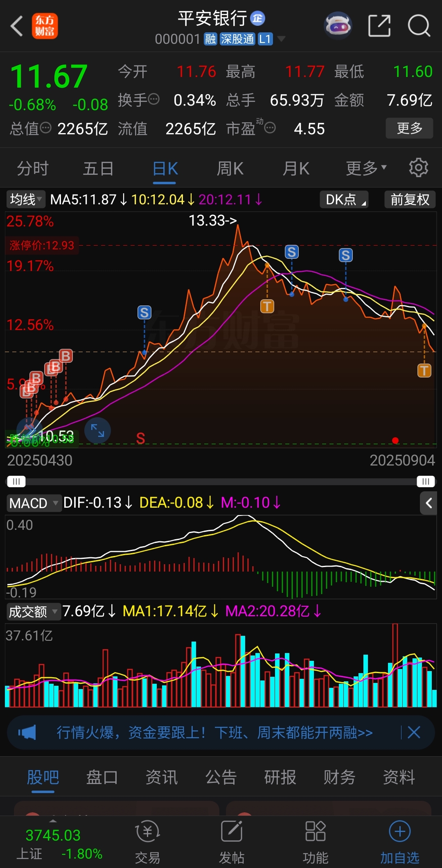Image resolution: width=442 pixels, height=868 pixels.
Task: Open the 均线 indicator dropdown
Action: coord(26,199)
